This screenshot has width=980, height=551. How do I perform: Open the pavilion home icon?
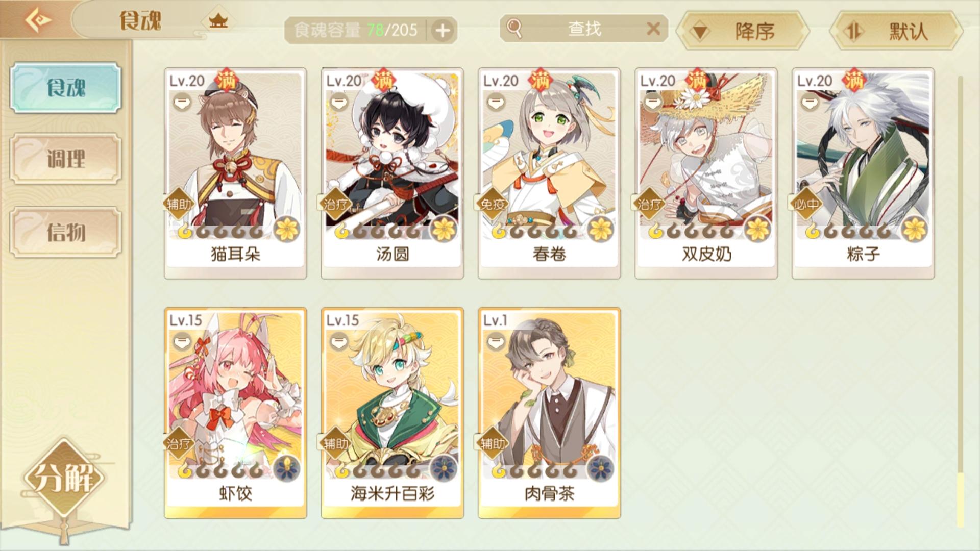pyautogui.click(x=218, y=21)
